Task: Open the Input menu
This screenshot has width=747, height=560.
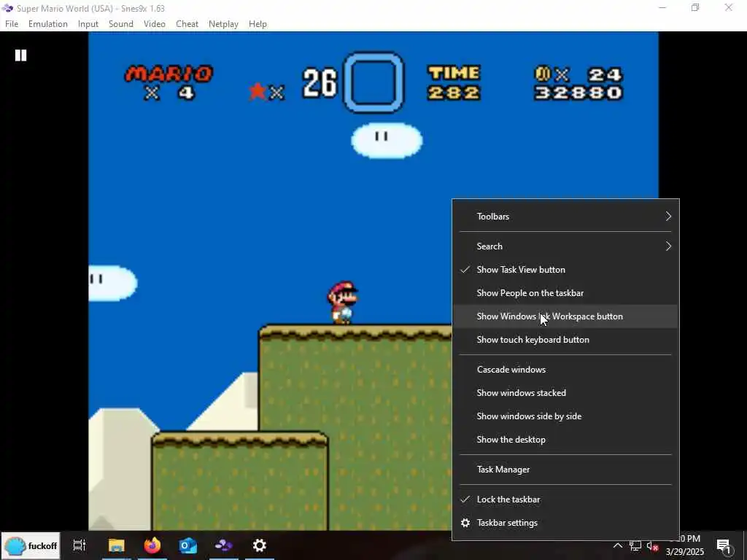Action: pos(88,24)
